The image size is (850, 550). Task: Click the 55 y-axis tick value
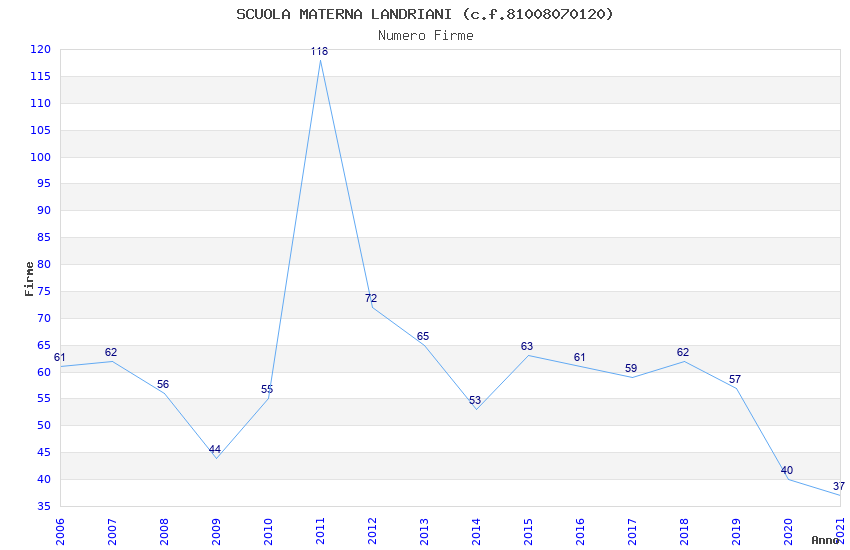pyautogui.click(x=44, y=399)
